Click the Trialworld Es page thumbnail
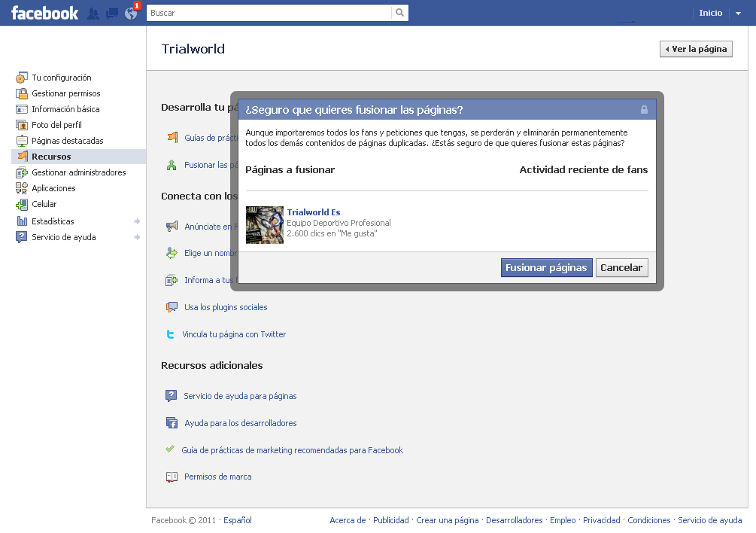756x533 pixels. tap(265, 225)
